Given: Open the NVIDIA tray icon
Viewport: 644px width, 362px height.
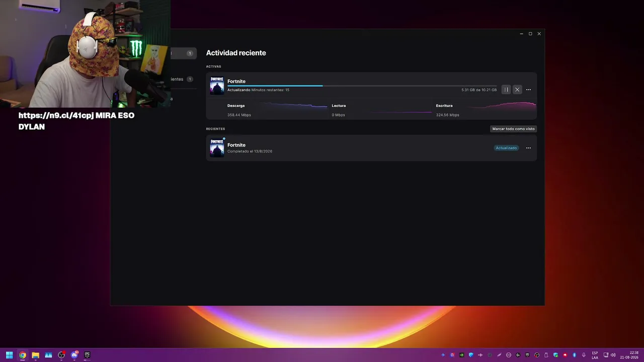Looking at the screenshot, I should coord(461,355).
